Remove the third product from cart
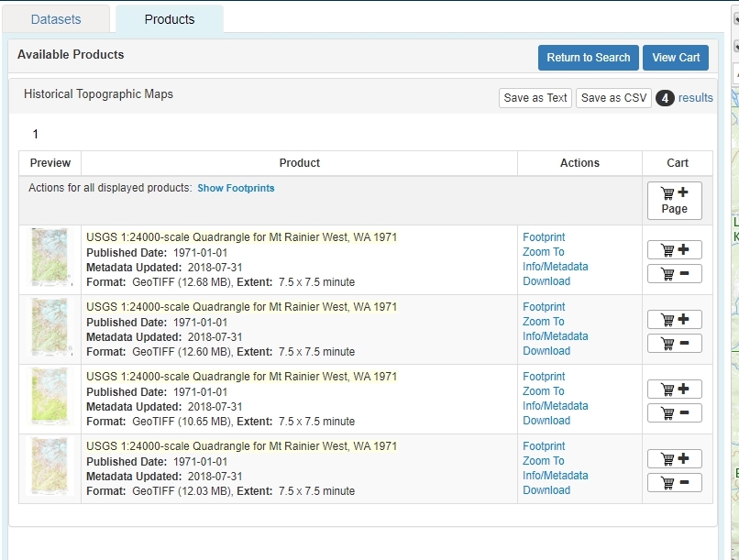Screen dimensions: 739x560 tap(674, 412)
